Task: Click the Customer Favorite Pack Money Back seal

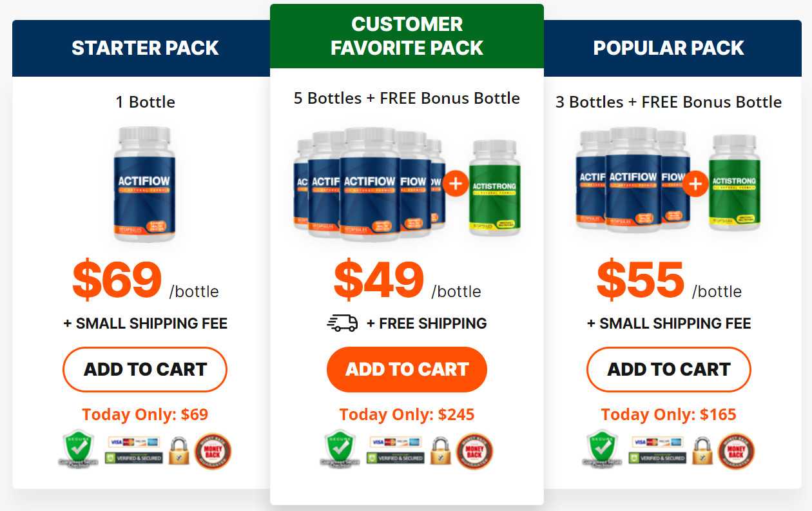Action: point(475,450)
